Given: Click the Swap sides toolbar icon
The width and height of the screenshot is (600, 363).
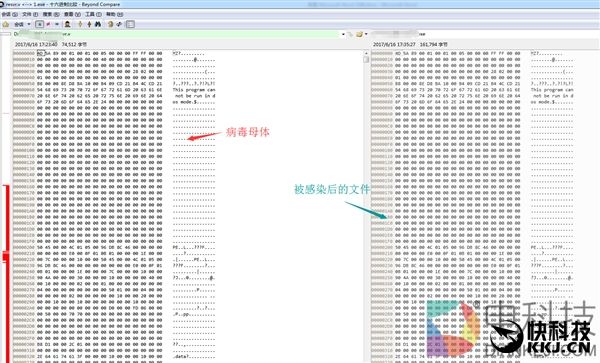Looking at the screenshot, I should pyautogui.click(x=110, y=24).
